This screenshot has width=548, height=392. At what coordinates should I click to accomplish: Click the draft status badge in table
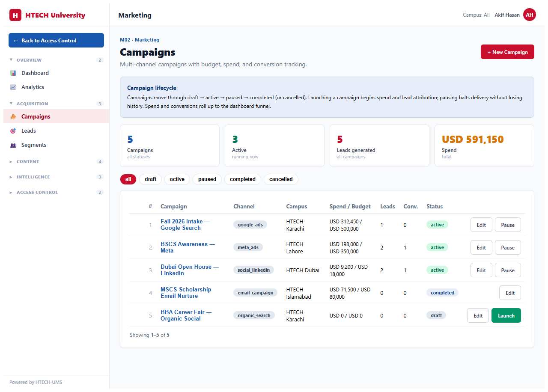(x=436, y=315)
